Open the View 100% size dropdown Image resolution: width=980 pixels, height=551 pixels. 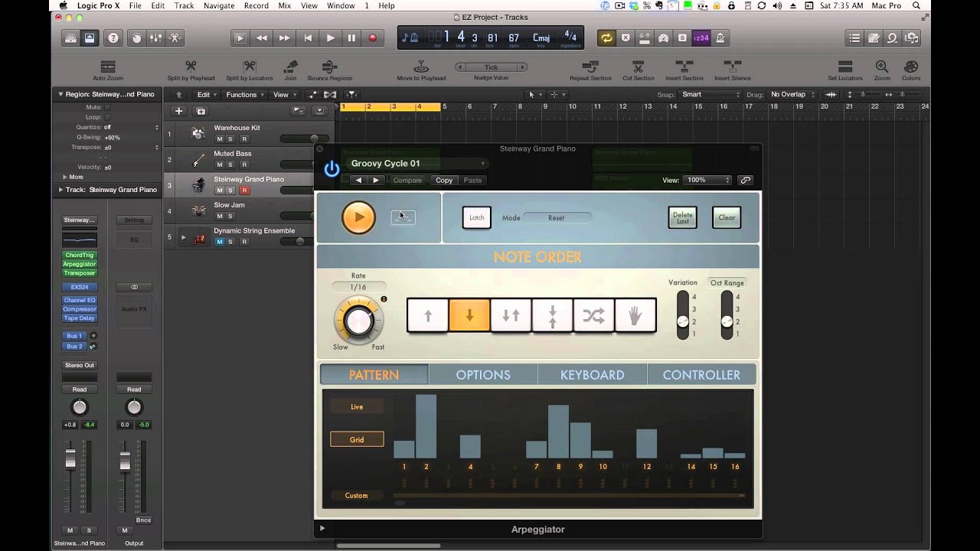[707, 180]
